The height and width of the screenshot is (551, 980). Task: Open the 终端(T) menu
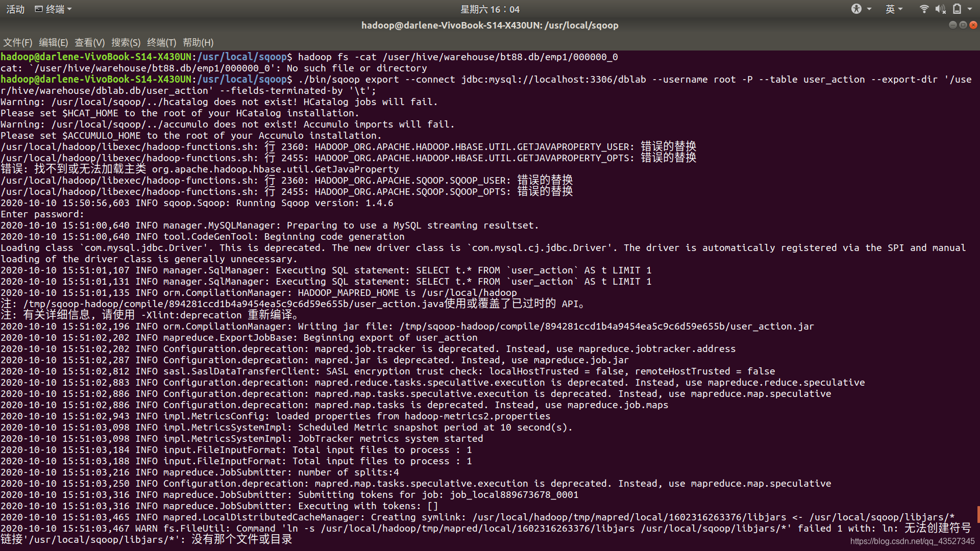click(x=162, y=42)
